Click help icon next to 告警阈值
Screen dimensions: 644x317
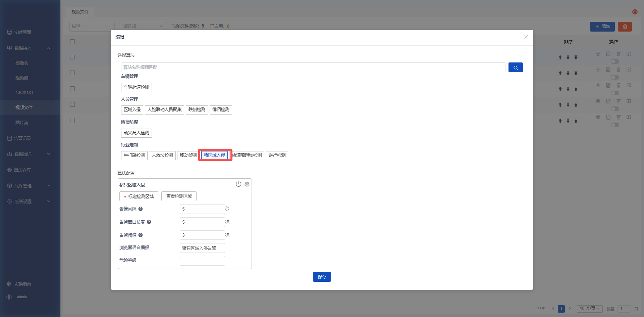coord(141,235)
